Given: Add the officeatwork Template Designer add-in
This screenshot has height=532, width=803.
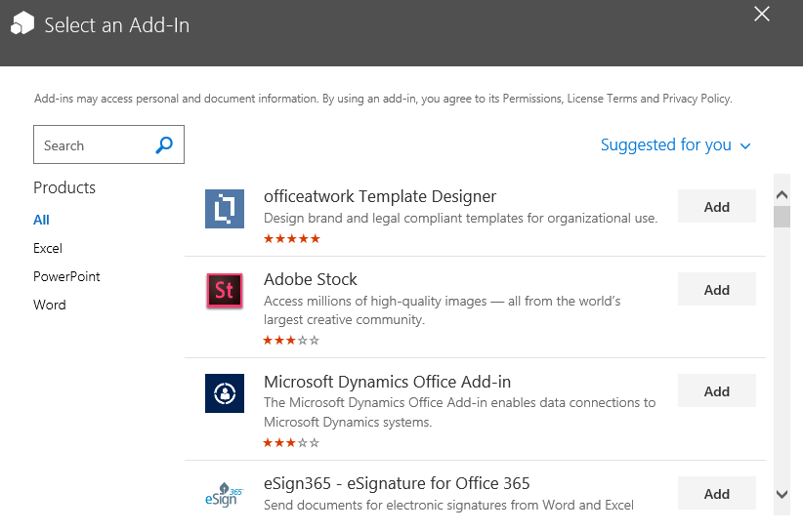Looking at the screenshot, I should click(x=716, y=207).
